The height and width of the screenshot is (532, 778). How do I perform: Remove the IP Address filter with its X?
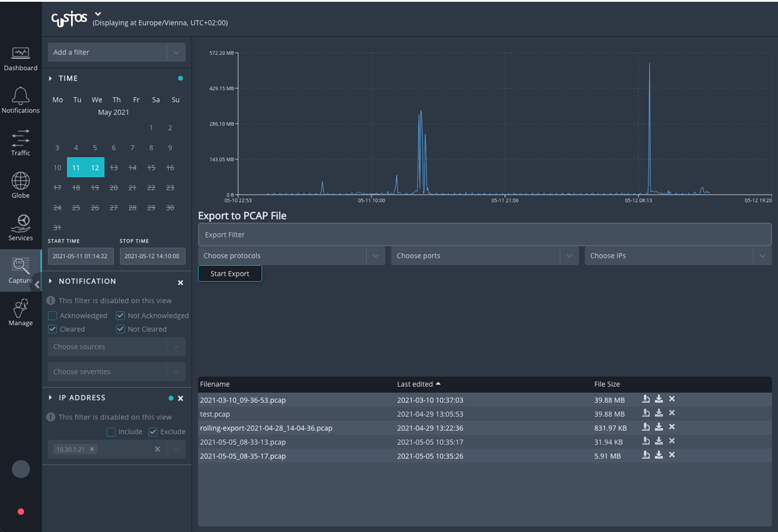click(181, 399)
